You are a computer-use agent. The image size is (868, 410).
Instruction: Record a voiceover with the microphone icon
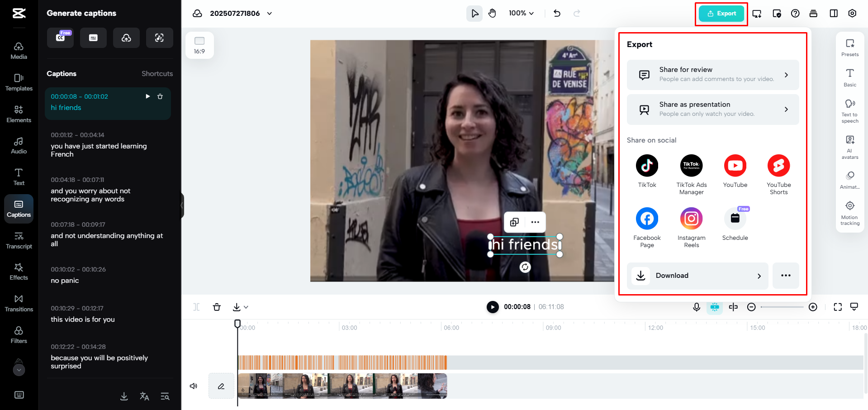tap(696, 307)
